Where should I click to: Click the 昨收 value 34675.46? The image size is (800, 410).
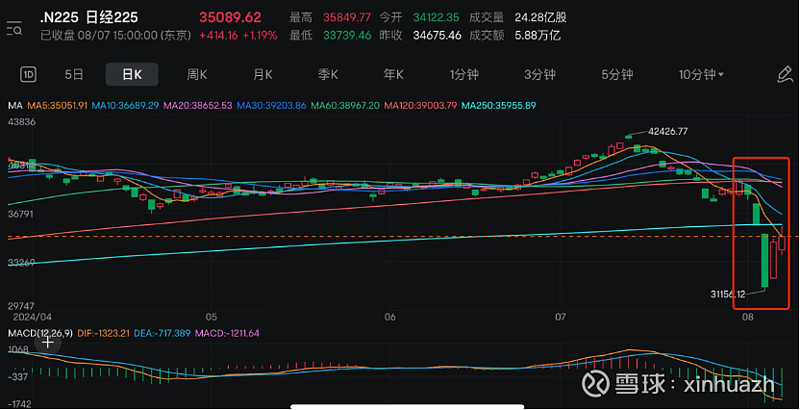437,35
